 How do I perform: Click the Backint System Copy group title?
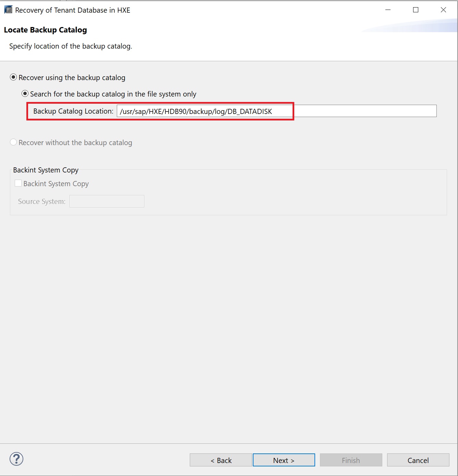46,170
